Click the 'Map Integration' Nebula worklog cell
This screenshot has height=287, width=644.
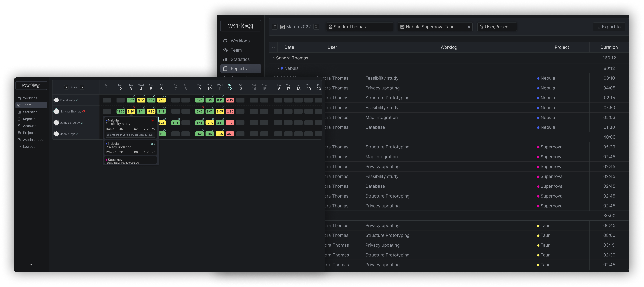point(449,117)
